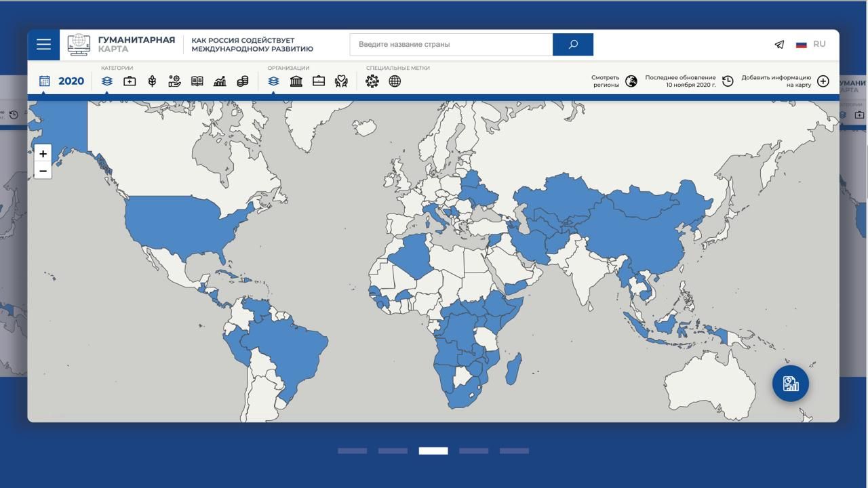Focus the country name search field
Screen dimensions: 868x488
[x=451, y=45]
